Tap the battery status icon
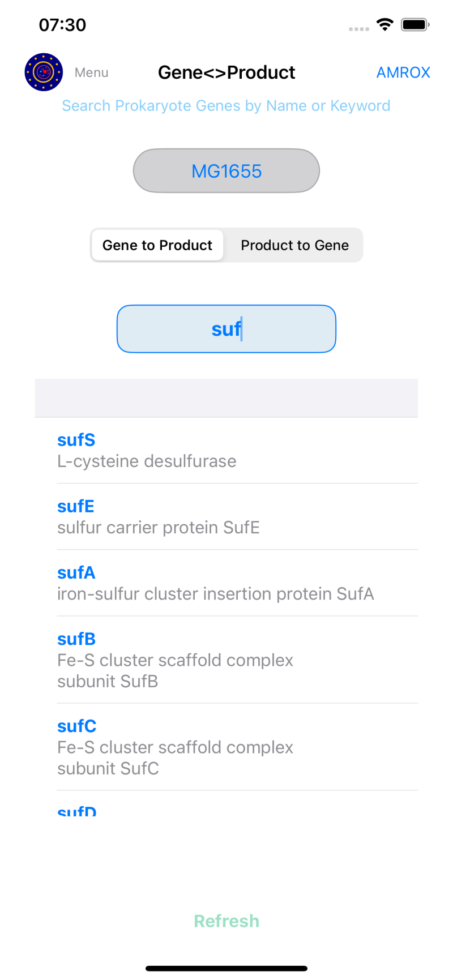Image resolution: width=453 pixels, height=980 pixels. [x=415, y=24]
